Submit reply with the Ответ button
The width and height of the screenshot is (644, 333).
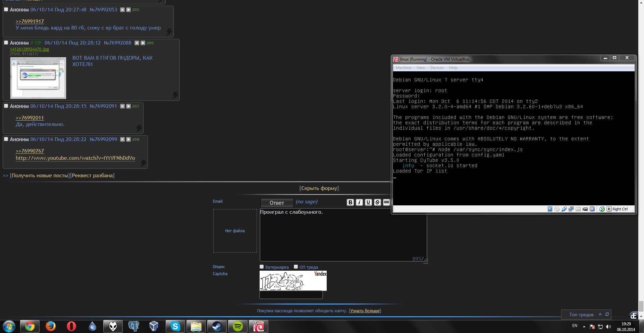click(277, 203)
